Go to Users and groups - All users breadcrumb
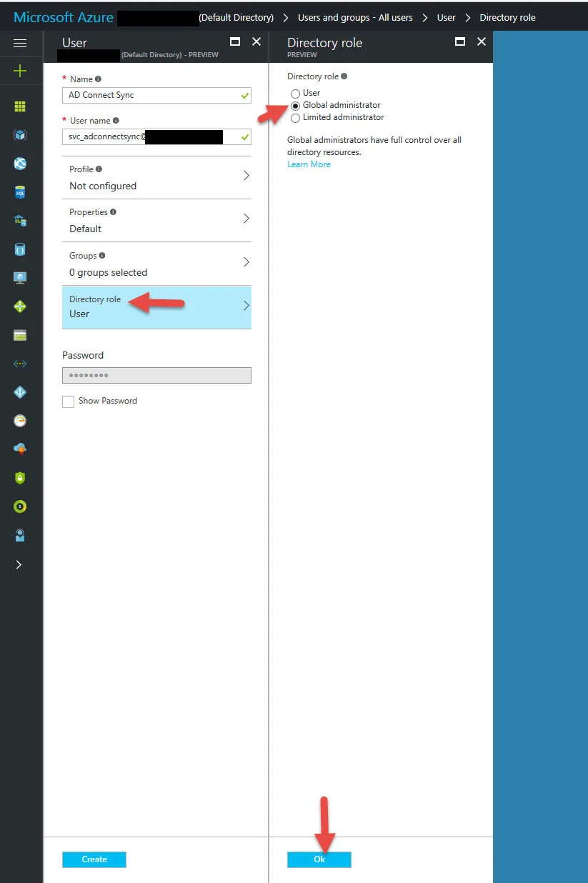 (355, 17)
